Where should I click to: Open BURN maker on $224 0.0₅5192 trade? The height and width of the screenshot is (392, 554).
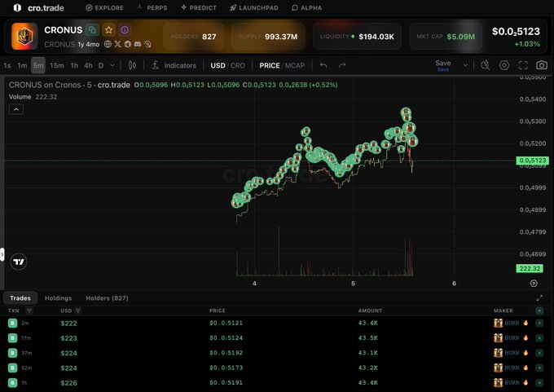coord(511,353)
